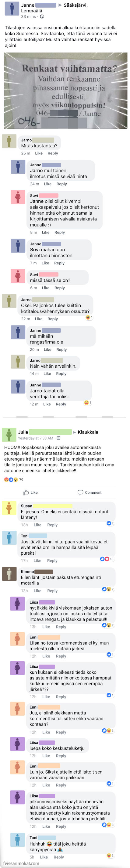Click the thumbs-up Like icon under Julia's post

26,493
